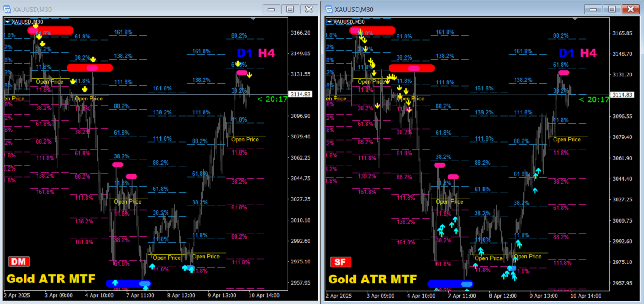The image size is (644, 304).
Task: Click the 3096.90 price level on the scale
Action: (301, 116)
